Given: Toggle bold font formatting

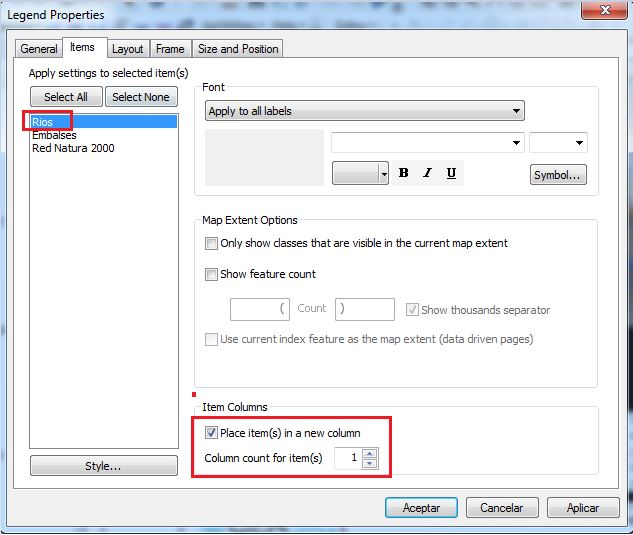Looking at the screenshot, I should (403, 173).
